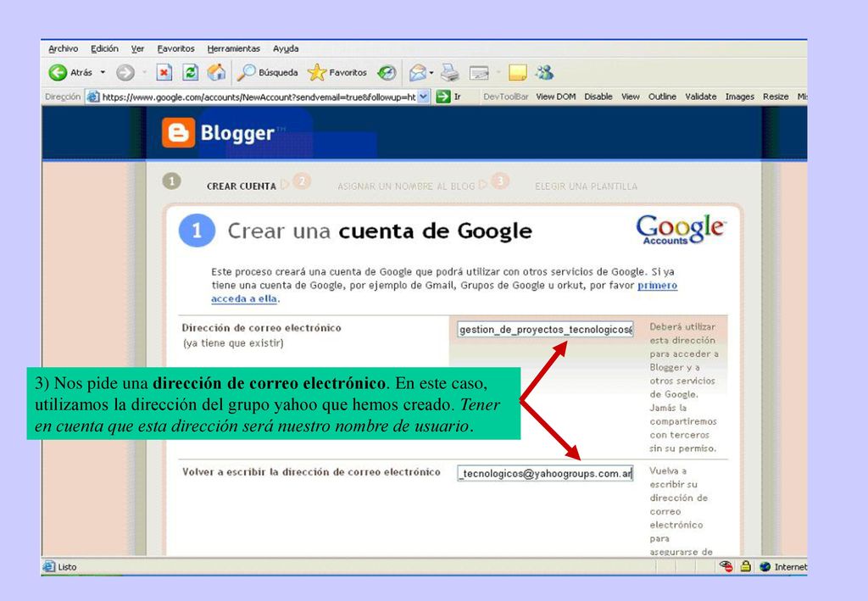Click the 'Crear una cuenta de Google' heading
Image resolution: width=868 pixels, height=601 pixels.
380,231
